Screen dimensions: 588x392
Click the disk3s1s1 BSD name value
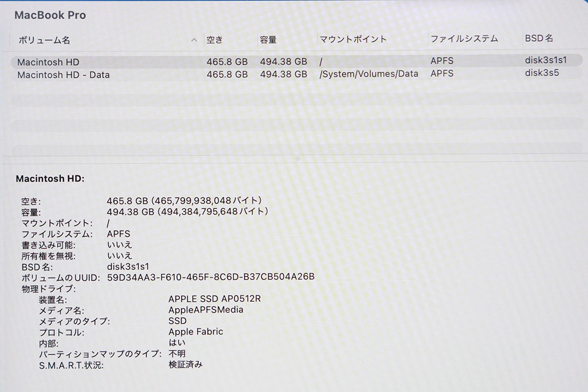(126, 266)
